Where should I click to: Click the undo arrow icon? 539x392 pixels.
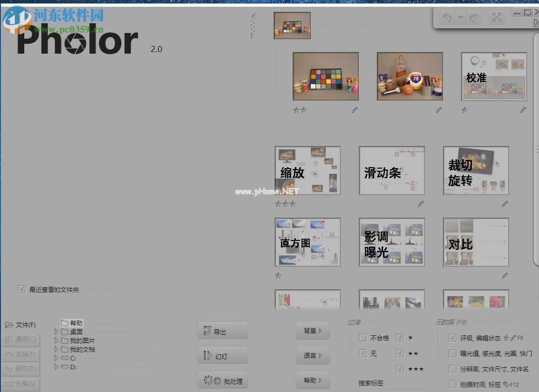(x=447, y=18)
